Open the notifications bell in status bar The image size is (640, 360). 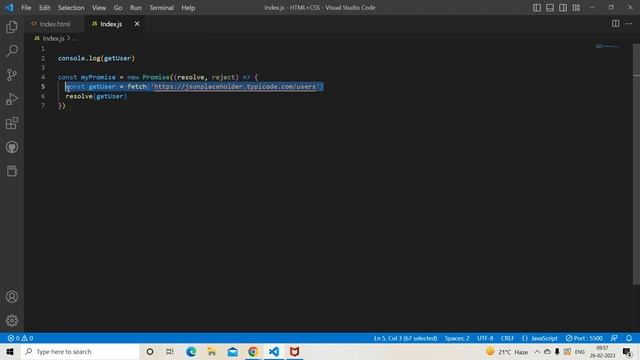(x=629, y=338)
